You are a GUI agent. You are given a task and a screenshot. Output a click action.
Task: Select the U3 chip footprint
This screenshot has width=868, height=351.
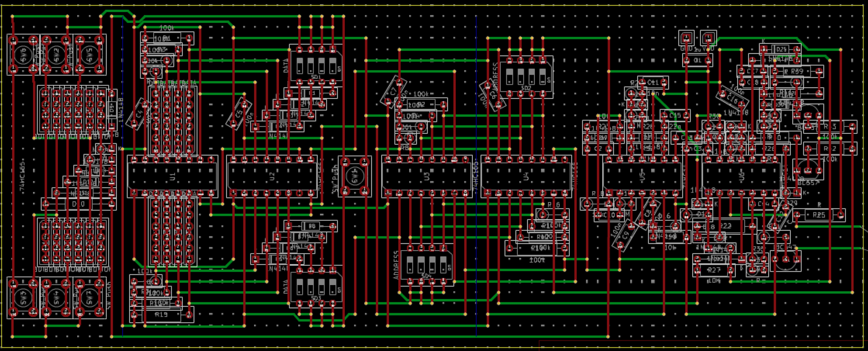click(x=427, y=176)
